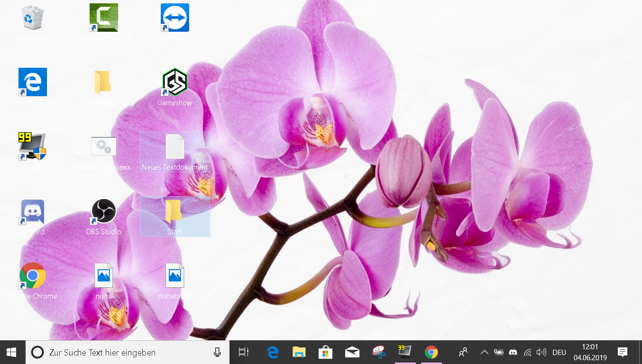The height and width of the screenshot is (364, 642).
Task: Open the volume control in the tray
Action: pyautogui.click(x=541, y=352)
